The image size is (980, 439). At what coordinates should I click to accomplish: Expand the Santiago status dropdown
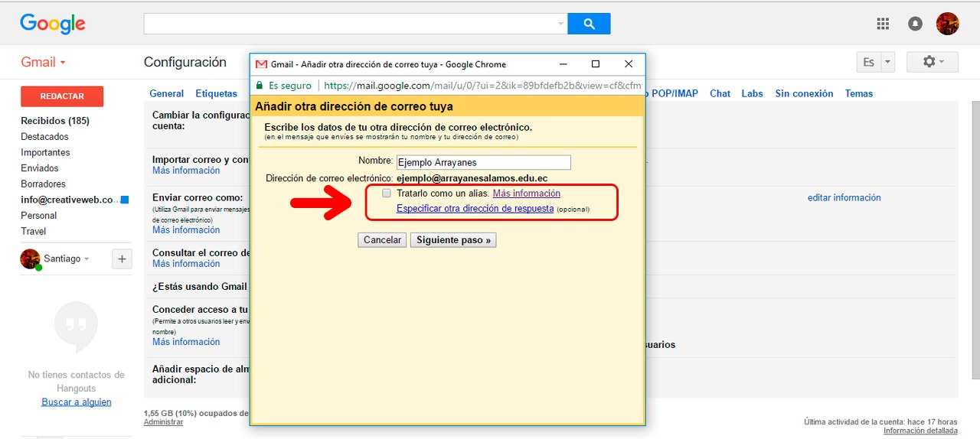(x=87, y=259)
